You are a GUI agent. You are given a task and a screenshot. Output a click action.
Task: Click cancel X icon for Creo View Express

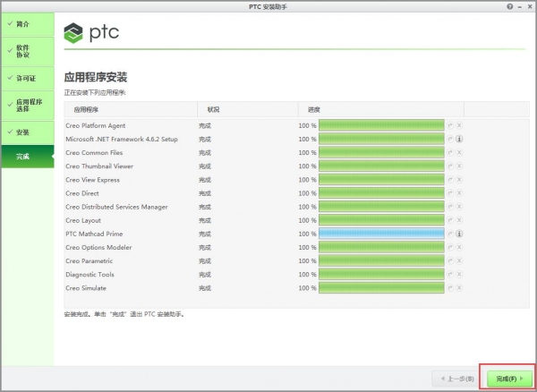459,180
